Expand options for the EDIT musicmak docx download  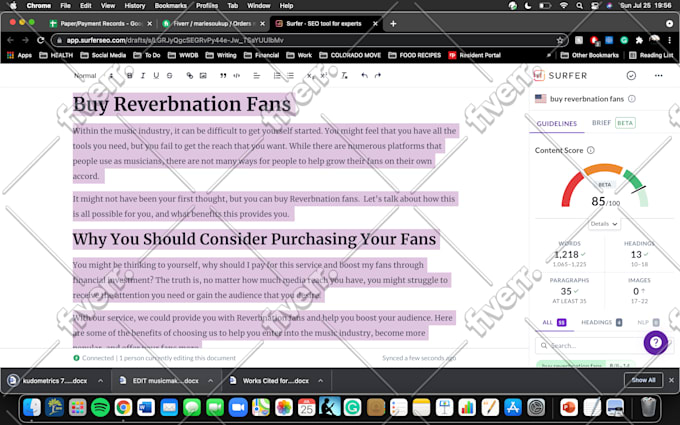point(210,381)
